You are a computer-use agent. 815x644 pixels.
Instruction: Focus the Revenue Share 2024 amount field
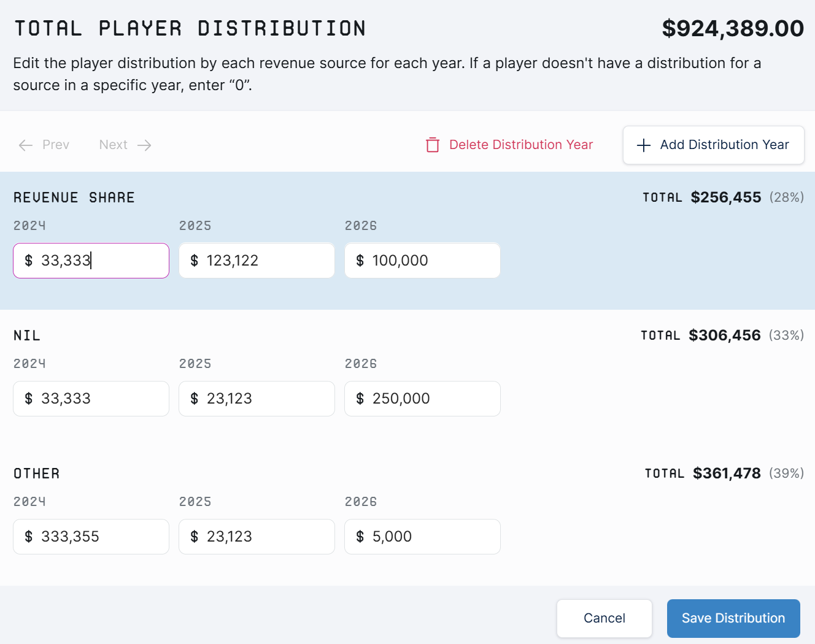point(91,261)
